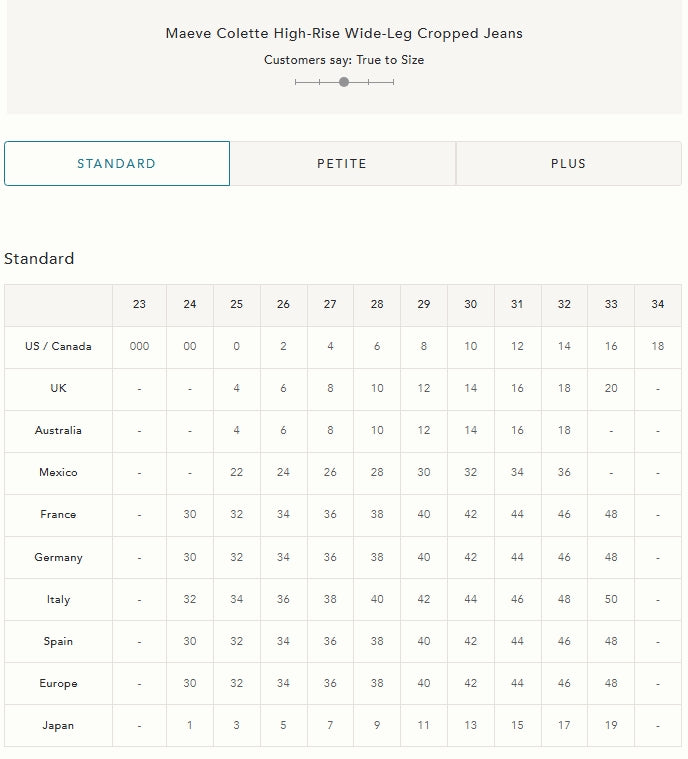
Task: Select the 26 column header
Action: pyautogui.click(x=283, y=304)
